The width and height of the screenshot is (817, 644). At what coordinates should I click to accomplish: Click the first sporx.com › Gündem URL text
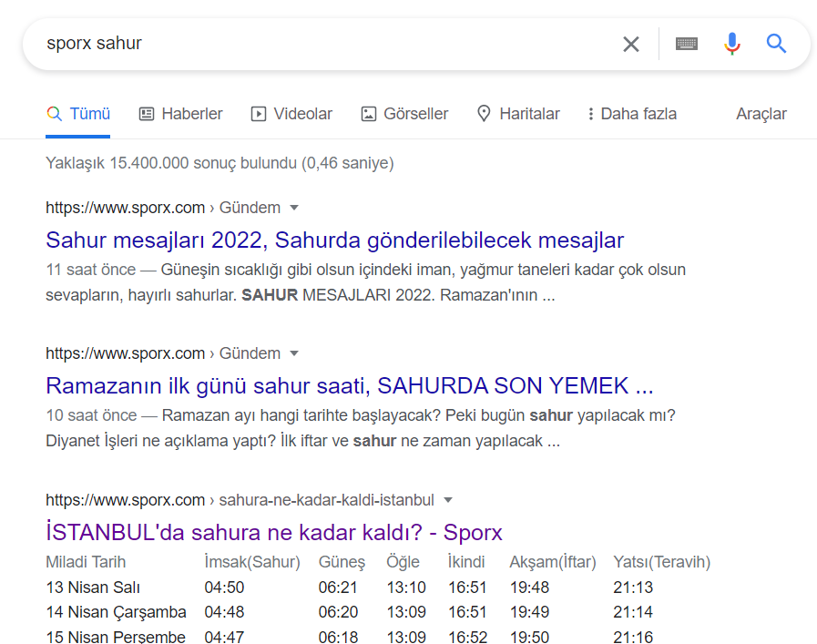point(163,208)
